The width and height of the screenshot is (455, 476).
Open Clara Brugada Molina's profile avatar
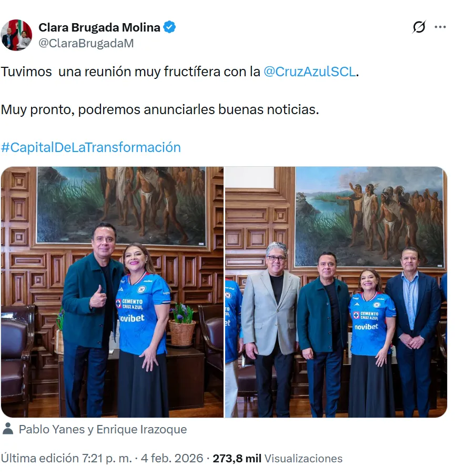[16, 35]
